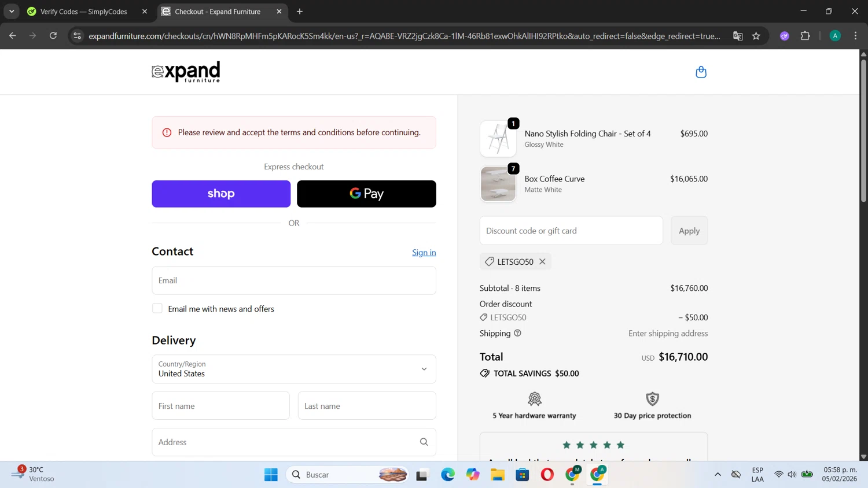This screenshot has width=868, height=488.
Task: Open clock showing 05:58 p. m.
Action: 840,474
